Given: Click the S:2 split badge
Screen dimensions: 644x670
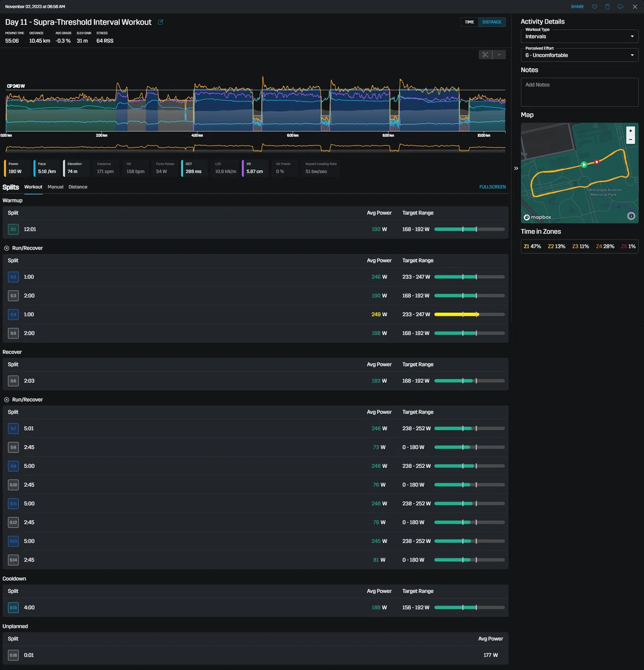Looking at the screenshot, I should click(13, 277).
